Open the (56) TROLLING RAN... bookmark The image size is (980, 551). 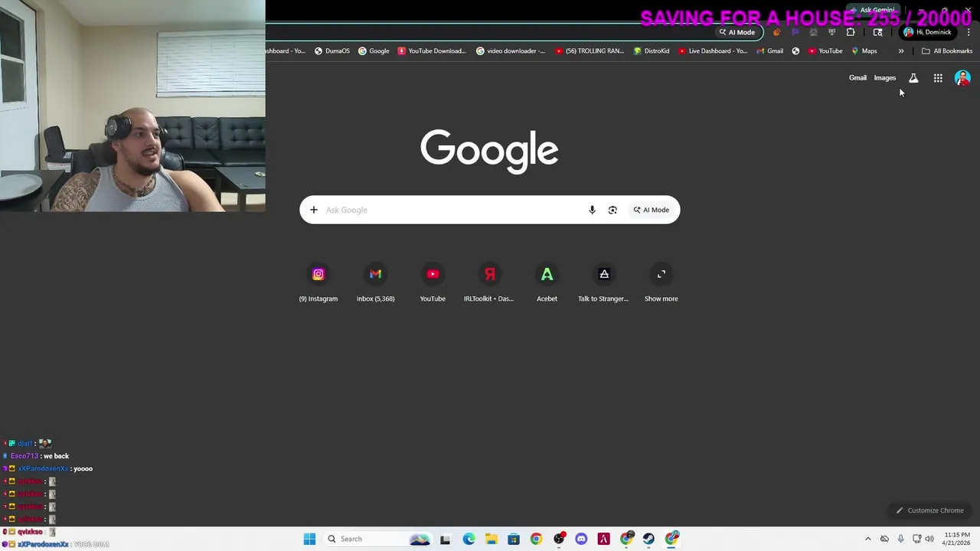pyautogui.click(x=590, y=51)
